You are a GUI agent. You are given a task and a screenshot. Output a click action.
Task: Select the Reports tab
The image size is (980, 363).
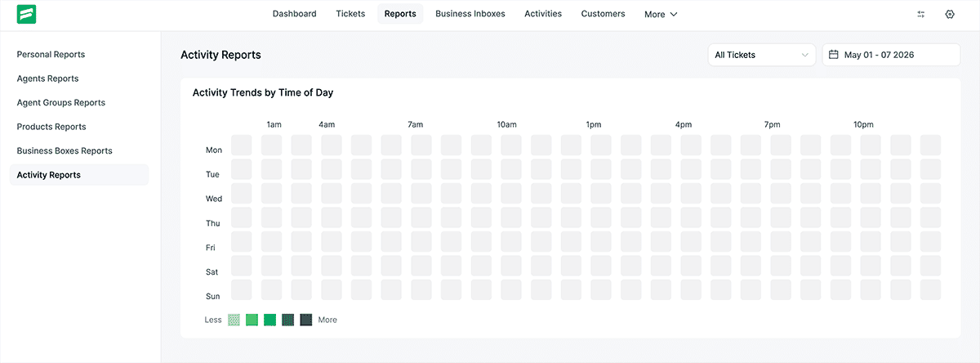(400, 14)
